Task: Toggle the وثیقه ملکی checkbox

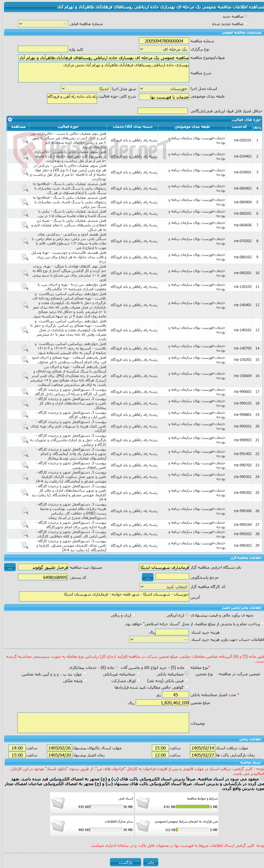Action: (x=85, y=680)
